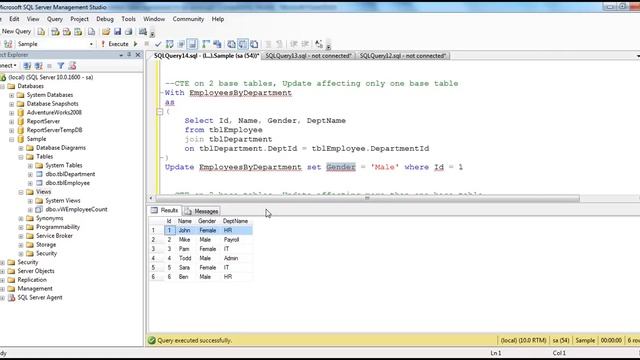
Task: Switch to Results to Text
Action: click(x=231, y=44)
